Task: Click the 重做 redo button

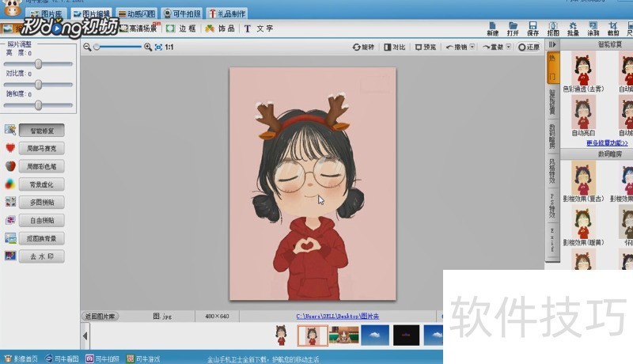Action: [x=493, y=47]
